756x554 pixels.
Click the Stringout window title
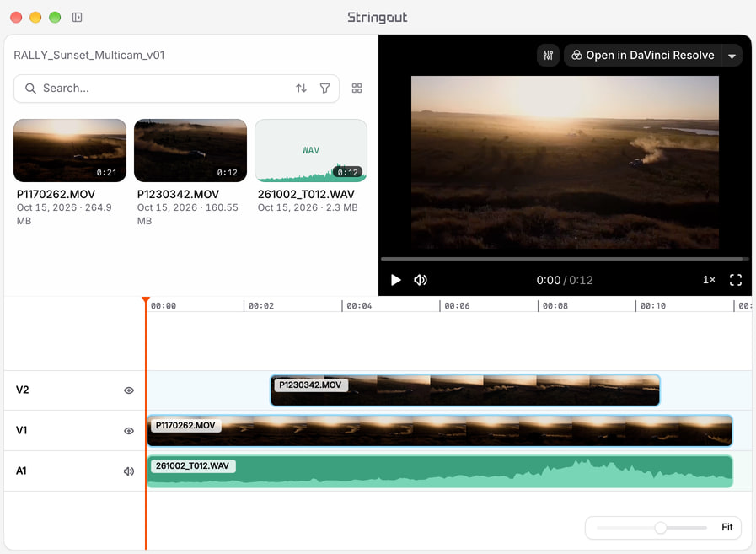point(378,18)
